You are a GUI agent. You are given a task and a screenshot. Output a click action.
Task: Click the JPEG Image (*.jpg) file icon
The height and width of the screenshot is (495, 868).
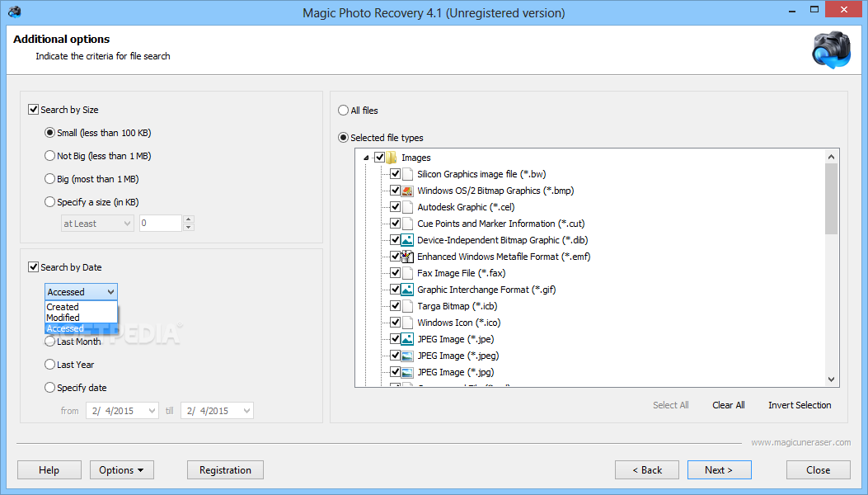[x=407, y=372]
